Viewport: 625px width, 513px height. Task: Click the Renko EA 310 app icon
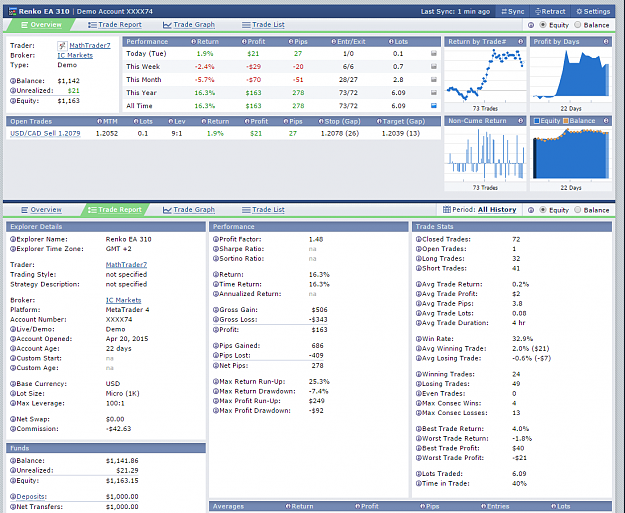(x=12, y=12)
